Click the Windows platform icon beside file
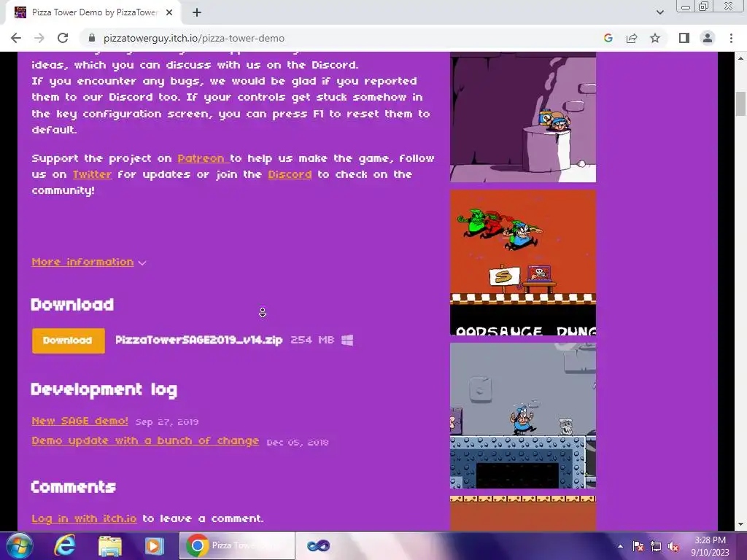This screenshot has width=747, height=560. click(x=347, y=340)
